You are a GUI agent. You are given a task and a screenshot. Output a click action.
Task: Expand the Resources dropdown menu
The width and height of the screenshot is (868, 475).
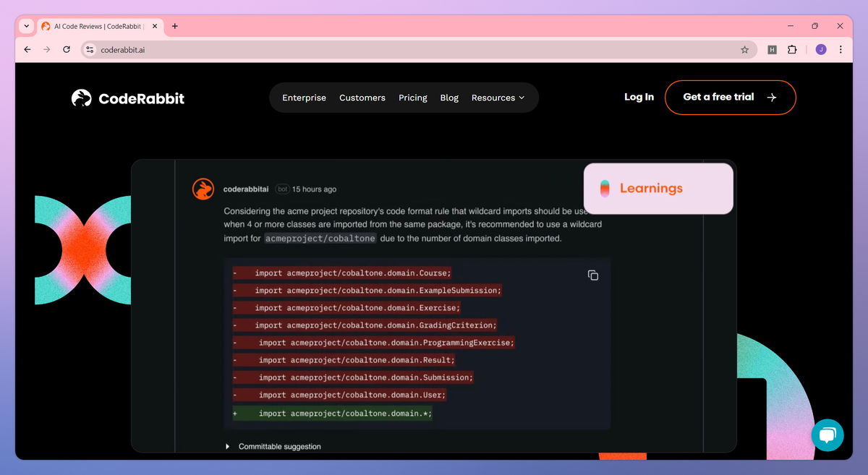point(498,98)
